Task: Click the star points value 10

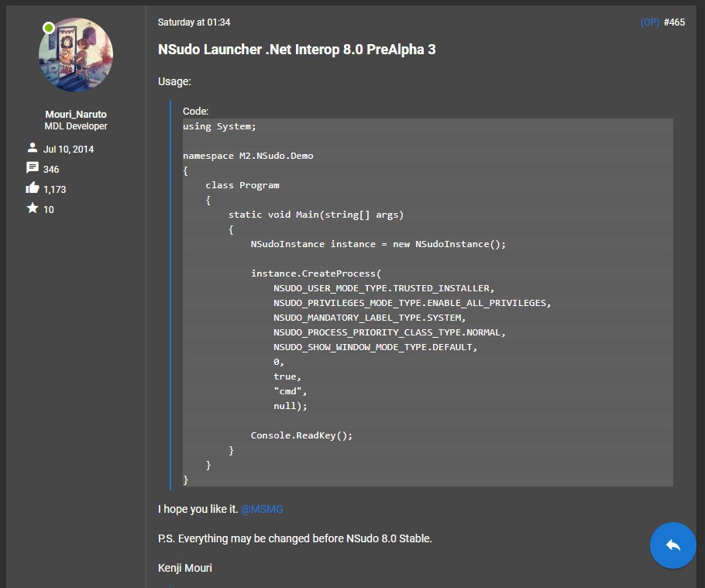Action: click(x=49, y=209)
